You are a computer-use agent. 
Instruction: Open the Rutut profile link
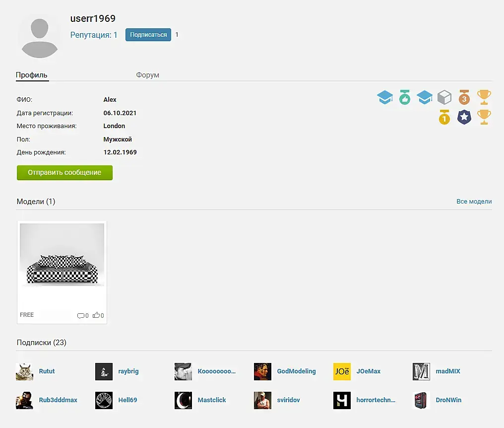coord(47,371)
